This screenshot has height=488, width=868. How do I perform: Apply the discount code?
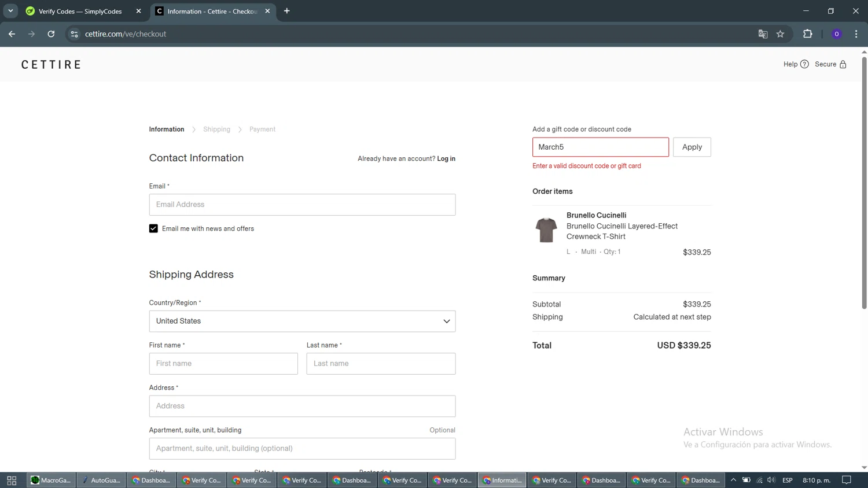point(692,147)
